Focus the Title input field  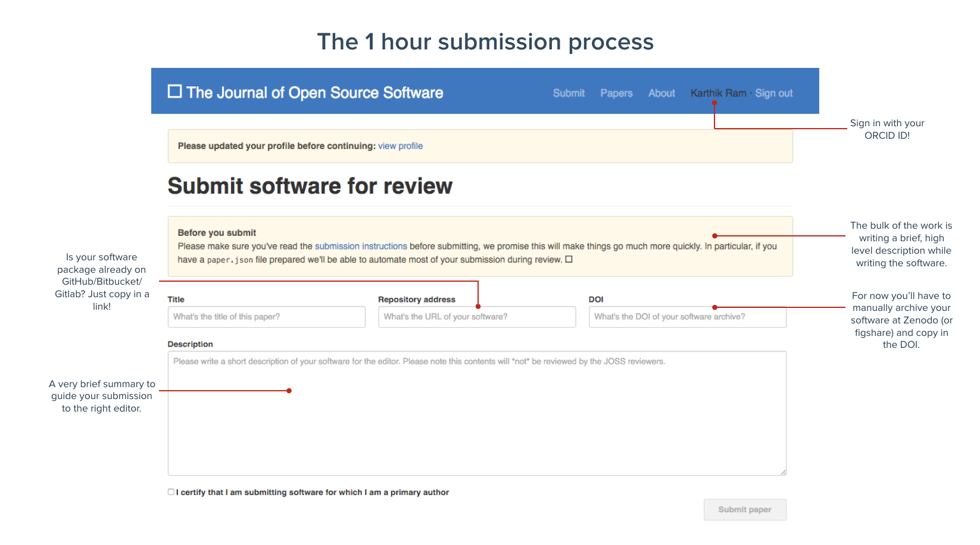266,317
